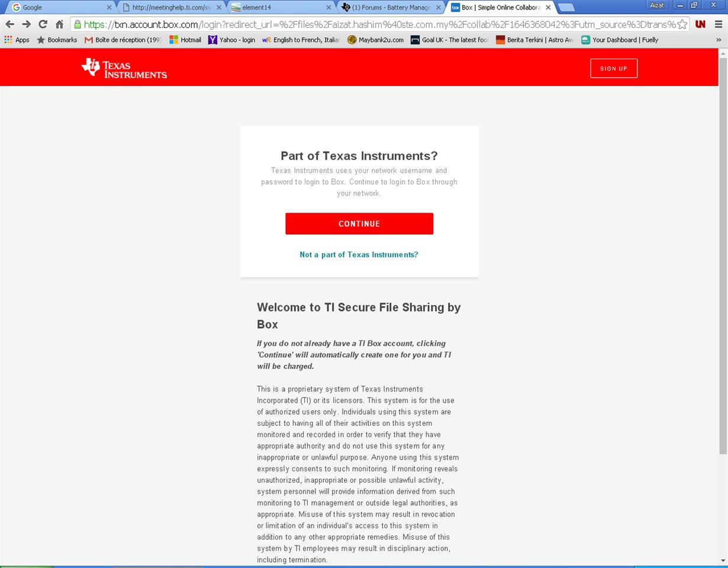The height and width of the screenshot is (568, 728).
Task: Click the browser Back arrow
Action: pyautogui.click(x=9, y=24)
